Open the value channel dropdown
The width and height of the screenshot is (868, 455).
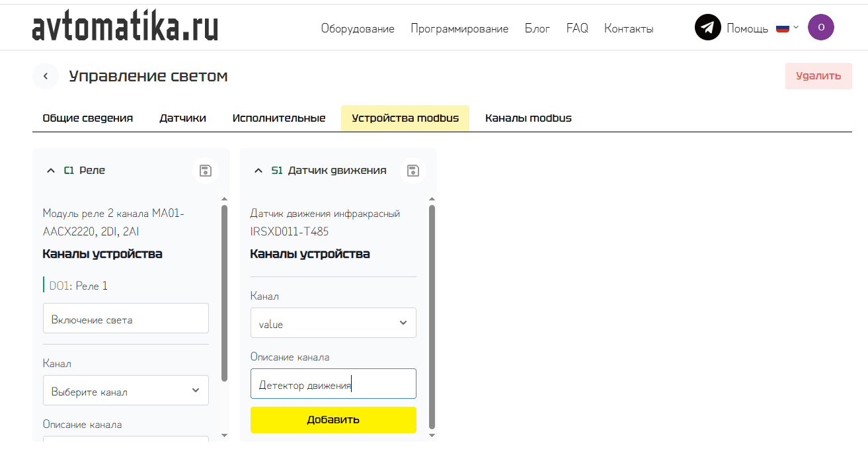coord(333,323)
